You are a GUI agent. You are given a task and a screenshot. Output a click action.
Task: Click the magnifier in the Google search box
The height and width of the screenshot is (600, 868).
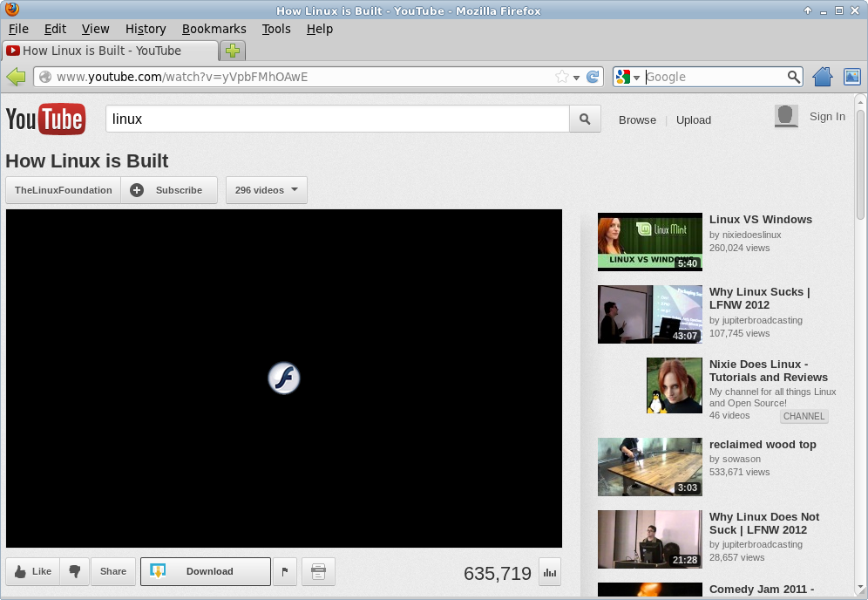(x=794, y=77)
